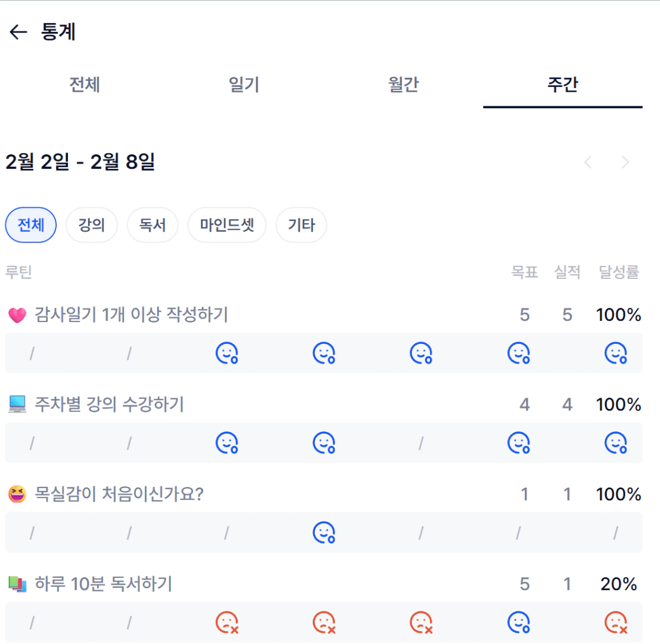
Task: Click first red sad face in 독서하기 row
Action: pos(226,622)
